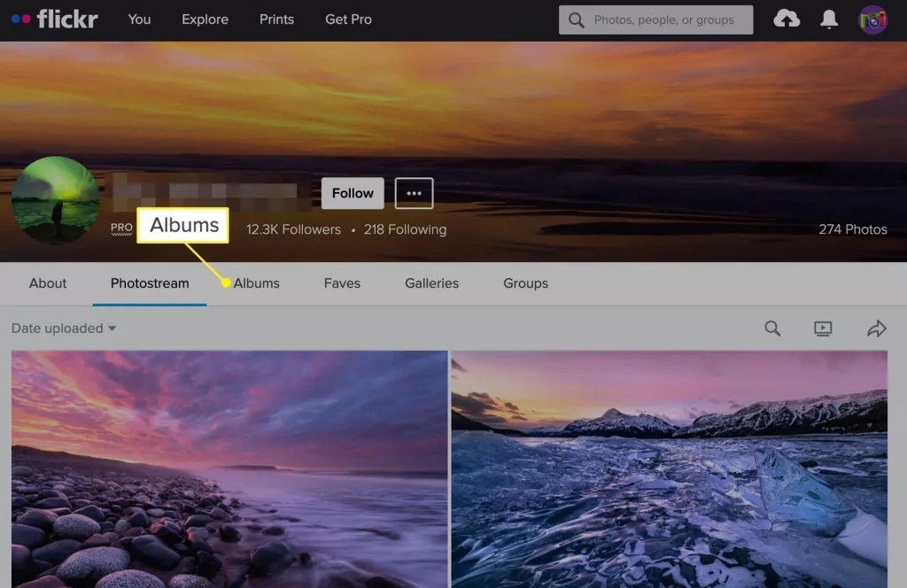Switch to the Albums tab
The width and height of the screenshot is (907, 588).
coord(257,283)
